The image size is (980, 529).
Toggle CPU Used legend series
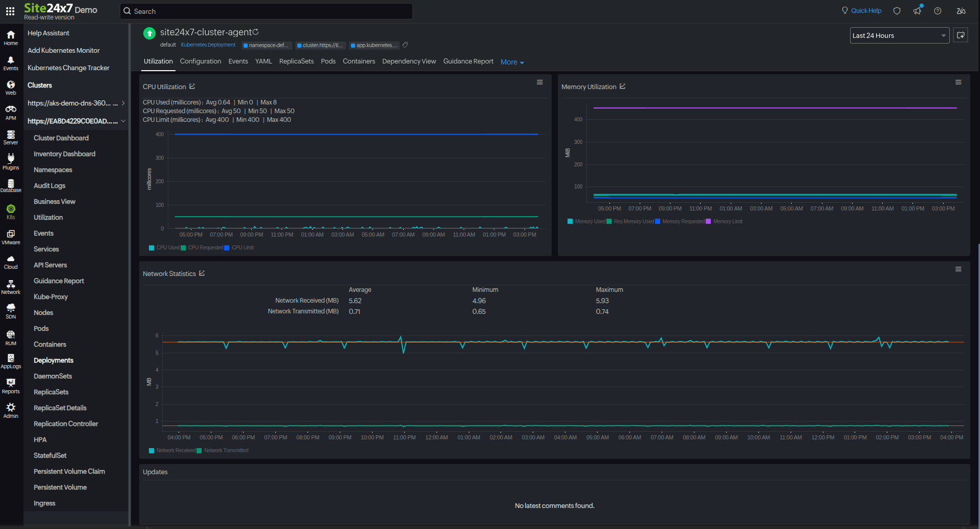pyautogui.click(x=164, y=248)
